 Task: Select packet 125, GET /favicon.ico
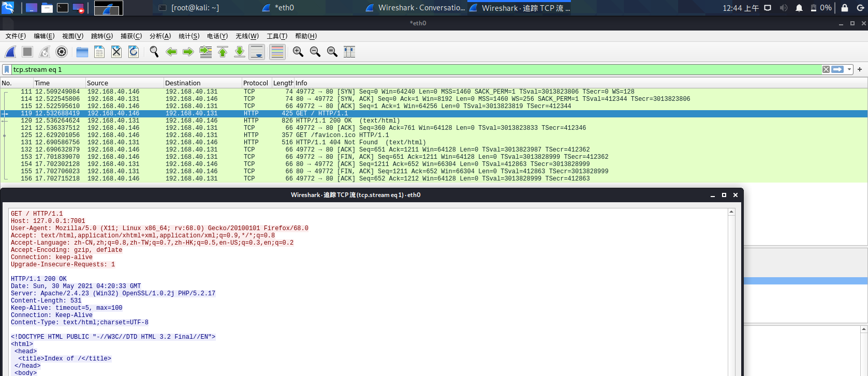click(434, 135)
